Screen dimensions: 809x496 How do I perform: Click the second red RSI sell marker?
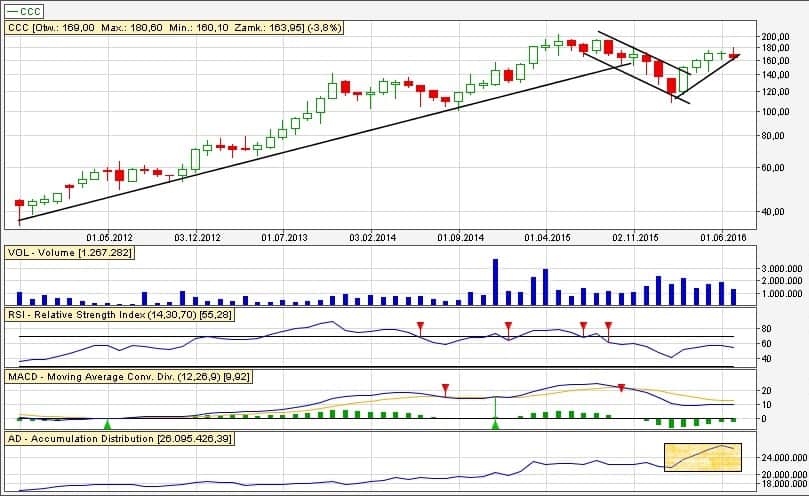coord(508,326)
